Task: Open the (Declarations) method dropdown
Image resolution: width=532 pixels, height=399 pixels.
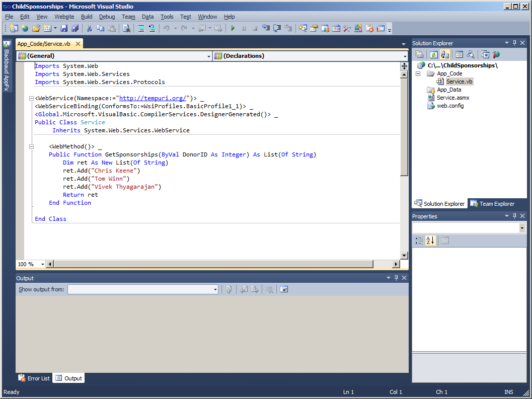Action: (x=405, y=56)
